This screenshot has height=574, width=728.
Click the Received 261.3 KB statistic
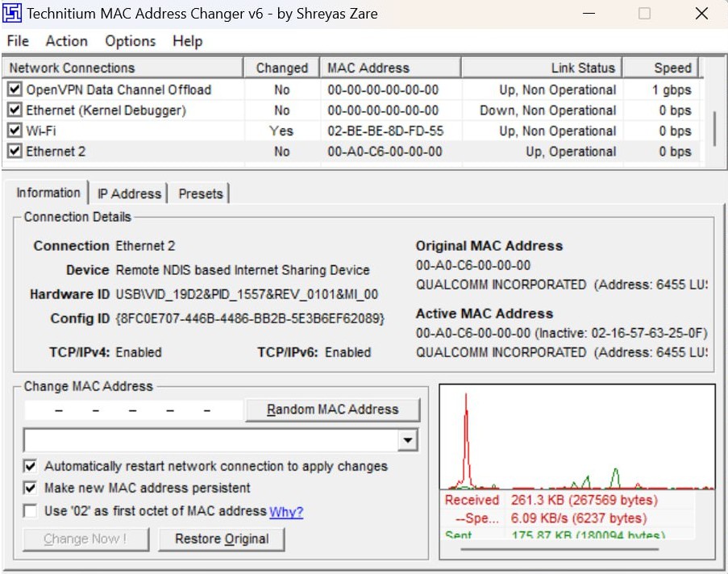click(584, 500)
